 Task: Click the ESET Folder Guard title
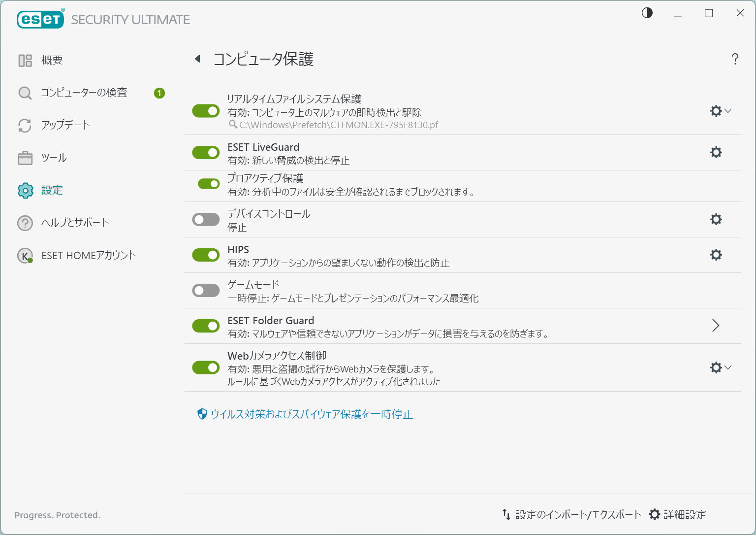[x=271, y=321]
